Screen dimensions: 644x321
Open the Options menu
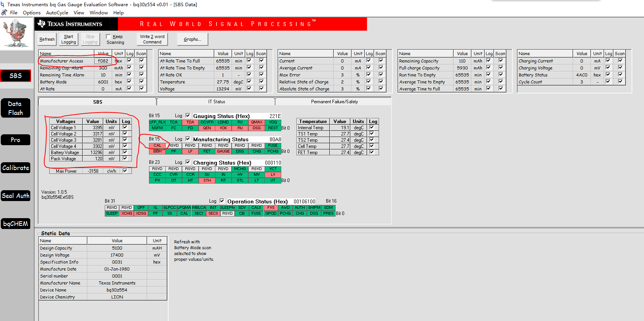32,13
